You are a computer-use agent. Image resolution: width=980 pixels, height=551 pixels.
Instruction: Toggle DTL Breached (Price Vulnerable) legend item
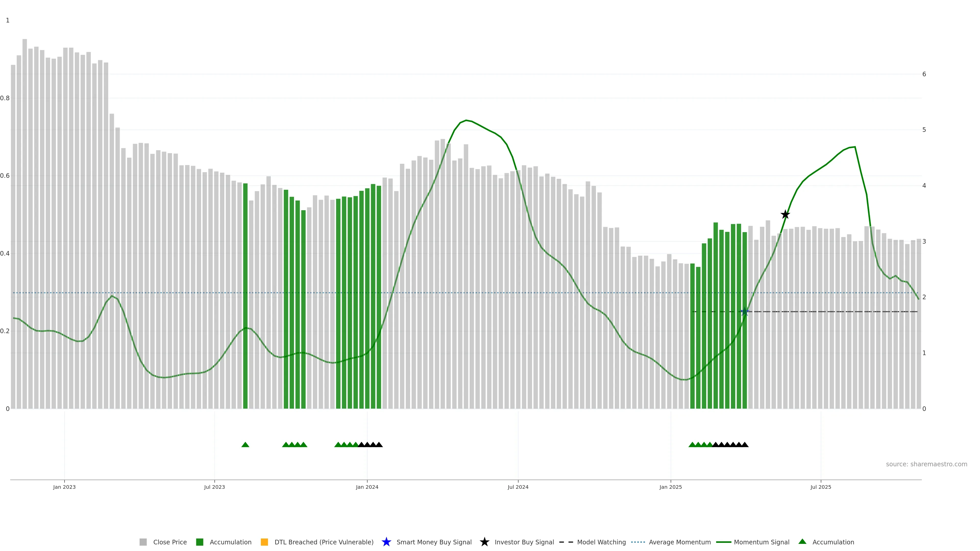[264, 542]
